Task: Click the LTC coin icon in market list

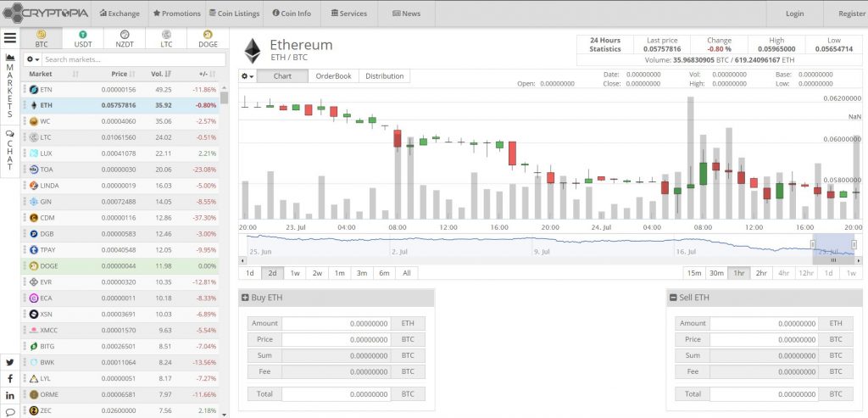Action: 34,137
